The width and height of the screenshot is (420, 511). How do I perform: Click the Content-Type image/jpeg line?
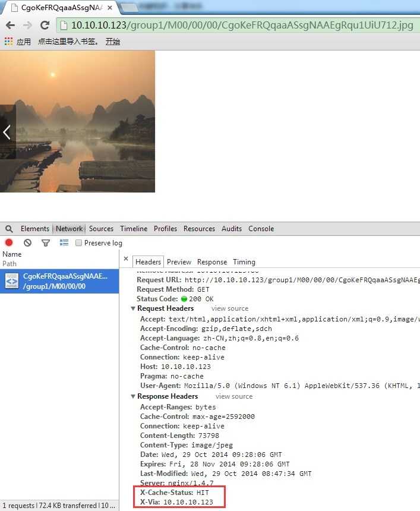[x=187, y=445]
